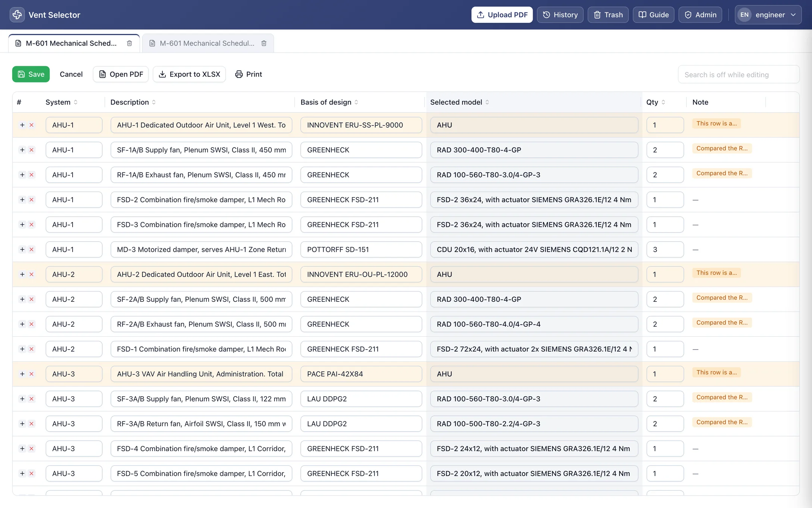Image resolution: width=812 pixels, height=508 pixels.
Task: Sort by Qty column header
Action: [656, 102]
